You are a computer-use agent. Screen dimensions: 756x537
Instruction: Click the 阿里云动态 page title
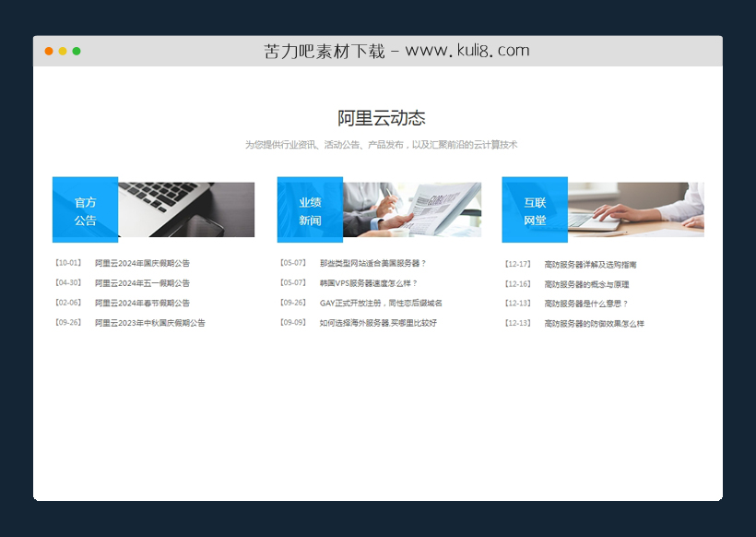(x=377, y=118)
